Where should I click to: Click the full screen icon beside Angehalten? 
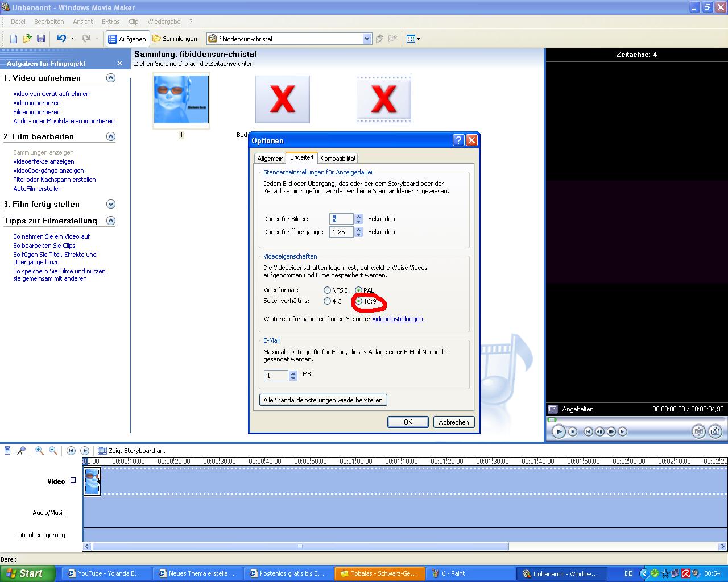click(x=552, y=409)
